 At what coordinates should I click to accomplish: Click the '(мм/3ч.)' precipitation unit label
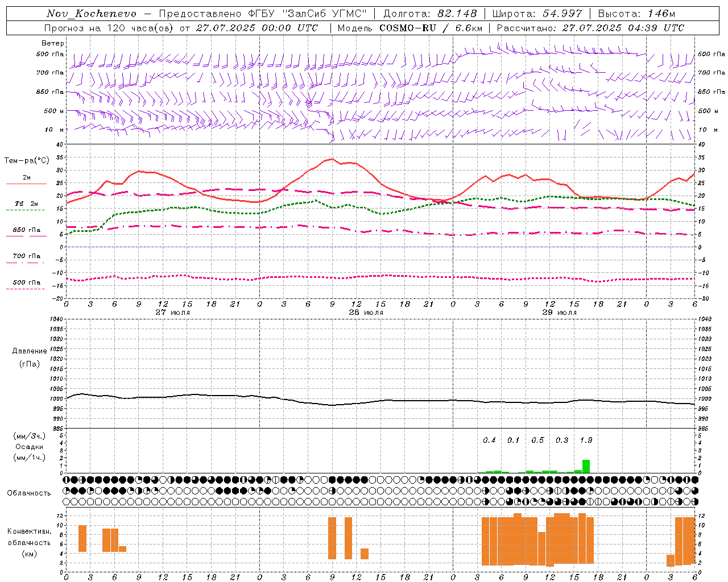tap(30, 436)
